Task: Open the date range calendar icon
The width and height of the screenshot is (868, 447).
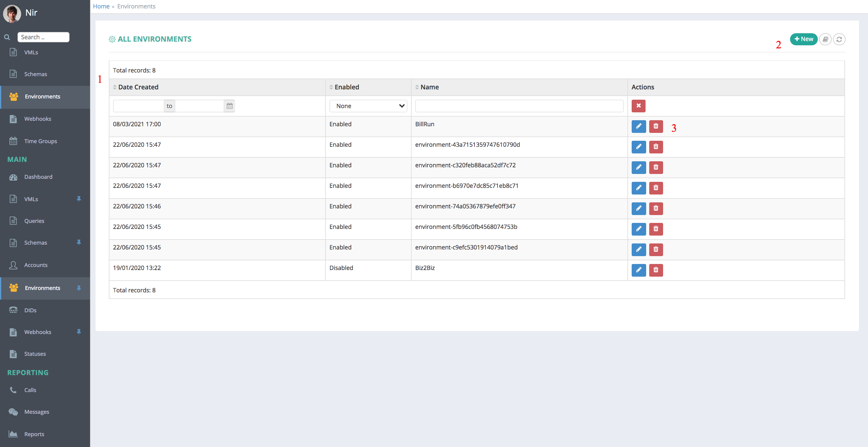Action: (229, 106)
